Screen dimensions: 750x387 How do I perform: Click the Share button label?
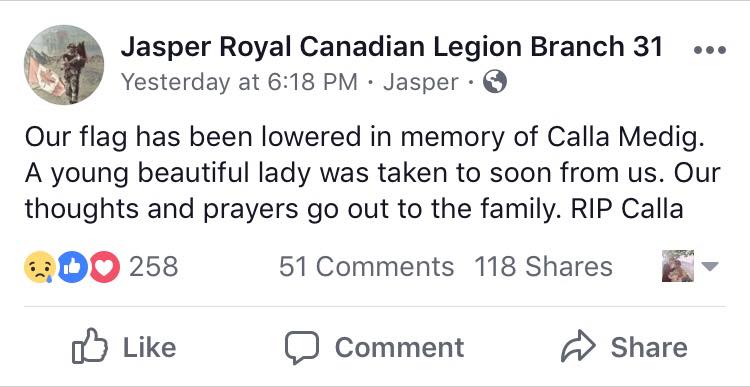pos(649,347)
